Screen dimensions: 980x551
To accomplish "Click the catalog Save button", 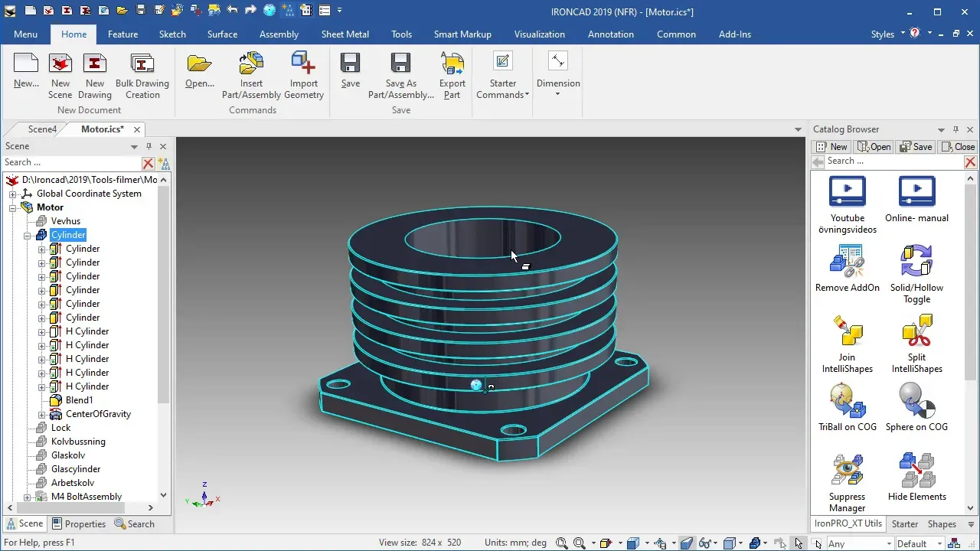I will tap(916, 147).
